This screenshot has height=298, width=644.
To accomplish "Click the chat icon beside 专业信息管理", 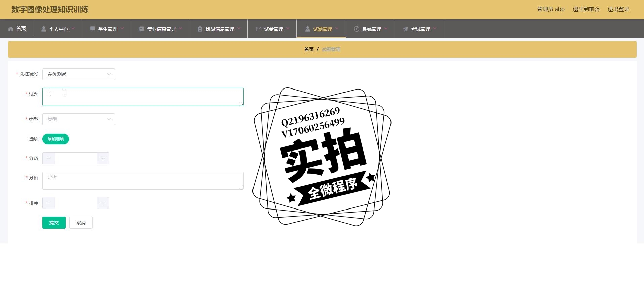I will click(x=142, y=29).
